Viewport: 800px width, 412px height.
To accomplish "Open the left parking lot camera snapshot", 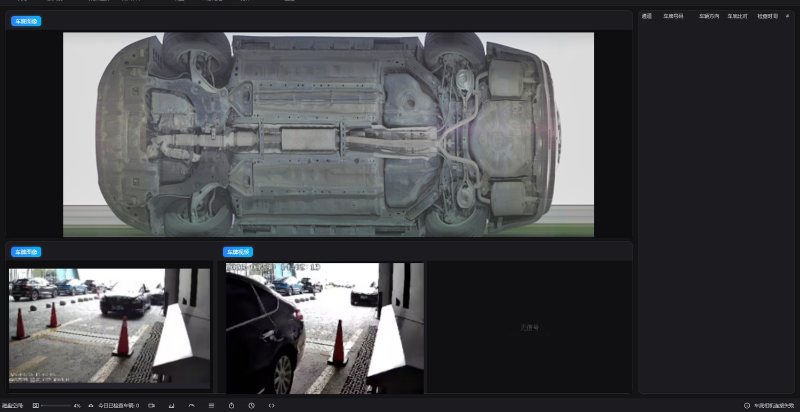I will coord(109,326).
